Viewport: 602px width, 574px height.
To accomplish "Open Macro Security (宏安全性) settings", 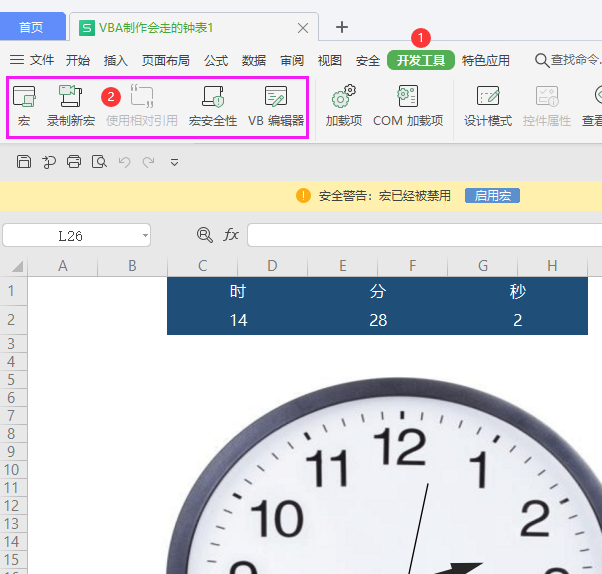I will pyautogui.click(x=213, y=106).
